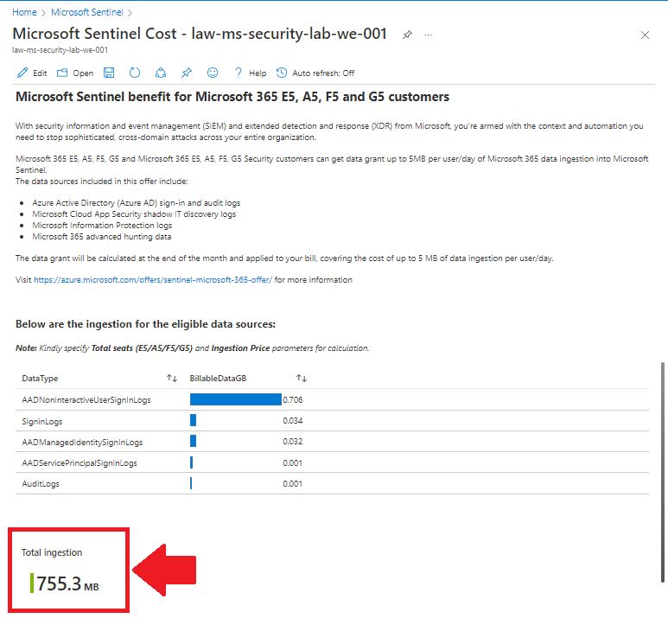The width and height of the screenshot is (668, 644).
Task: Select the AADNonInteractiveUserSignInLogs row
Action: (x=332, y=399)
